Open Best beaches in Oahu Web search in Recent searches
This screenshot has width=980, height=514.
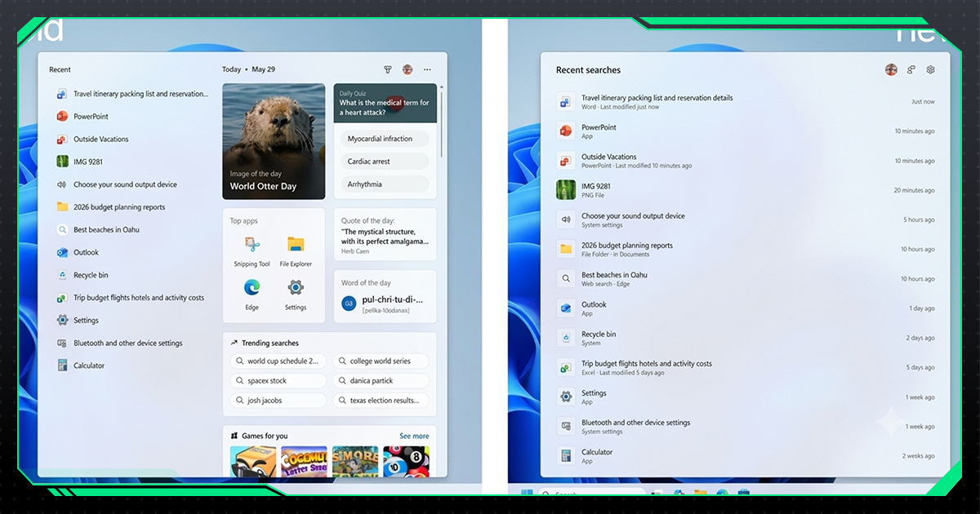pyautogui.click(x=746, y=279)
